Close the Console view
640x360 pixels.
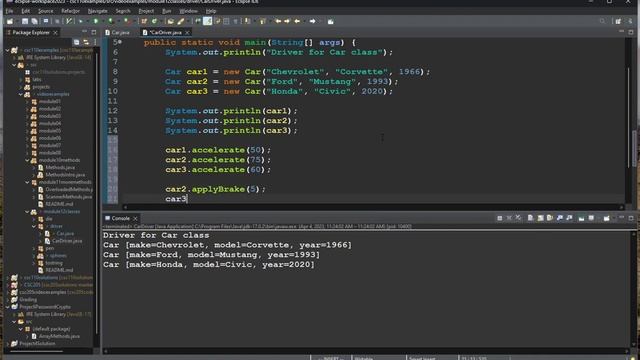[x=135, y=218]
